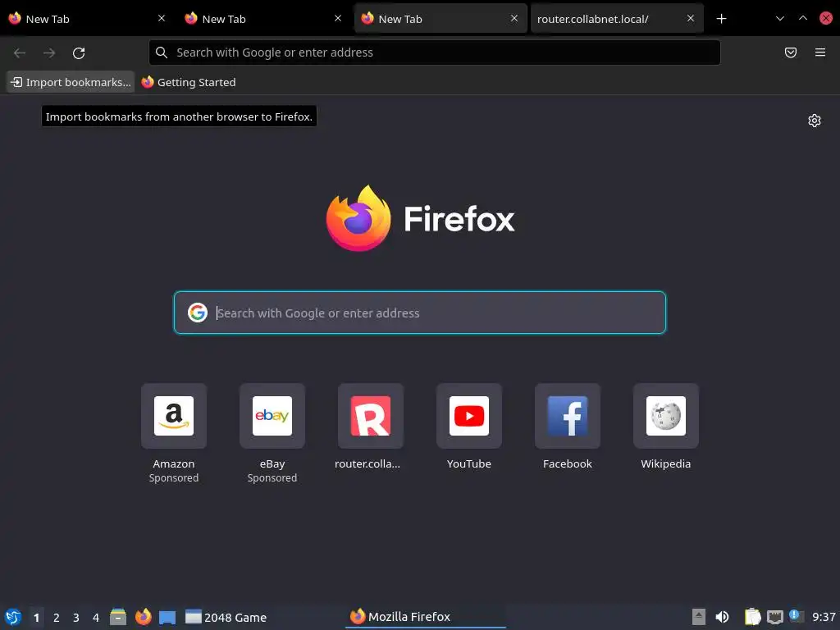
Task: Open the clipboard manager tray icon
Action: pos(753,617)
